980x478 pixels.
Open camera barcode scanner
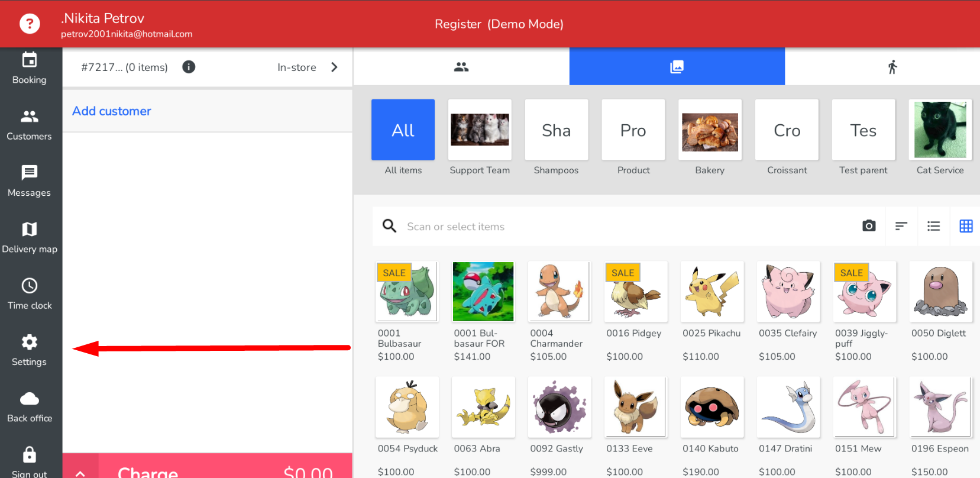(x=868, y=226)
